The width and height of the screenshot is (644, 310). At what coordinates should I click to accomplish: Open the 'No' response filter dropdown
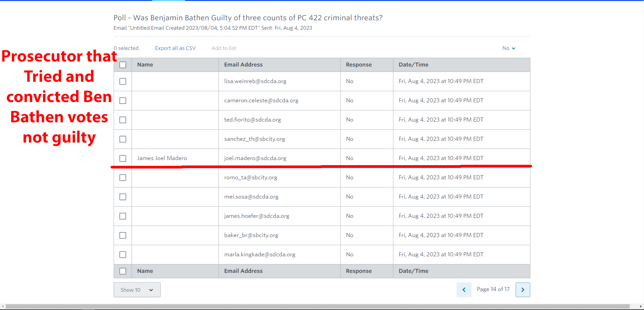point(509,48)
